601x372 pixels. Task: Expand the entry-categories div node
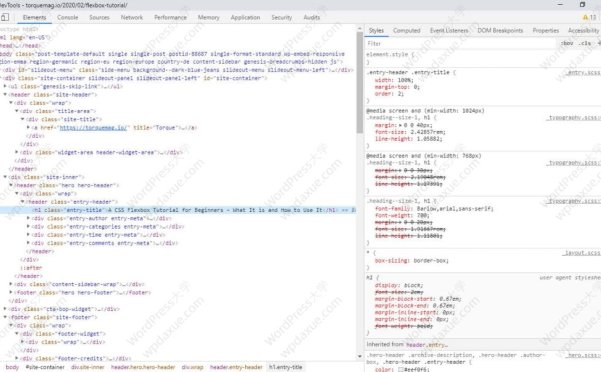pyautogui.click(x=28, y=227)
